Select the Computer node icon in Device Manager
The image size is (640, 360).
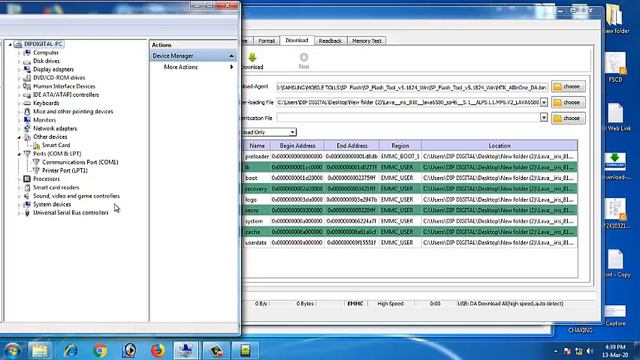pyautogui.click(x=27, y=53)
